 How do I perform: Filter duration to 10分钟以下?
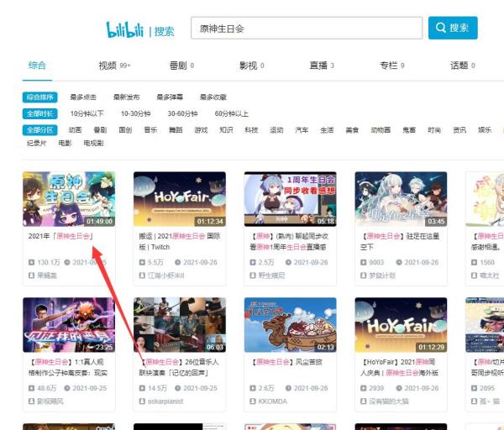tap(87, 113)
